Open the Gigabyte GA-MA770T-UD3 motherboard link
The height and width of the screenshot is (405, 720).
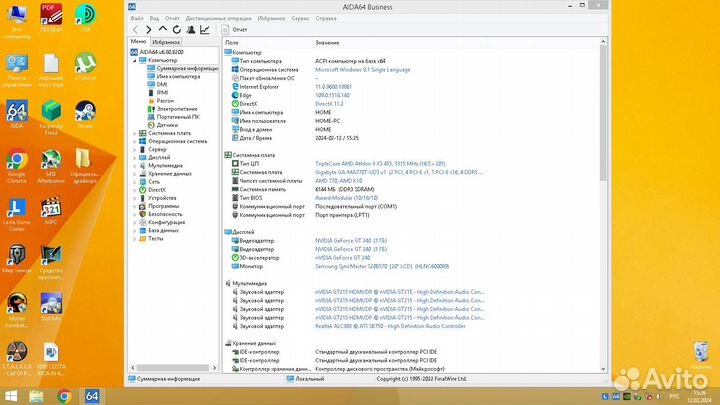[399, 172]
